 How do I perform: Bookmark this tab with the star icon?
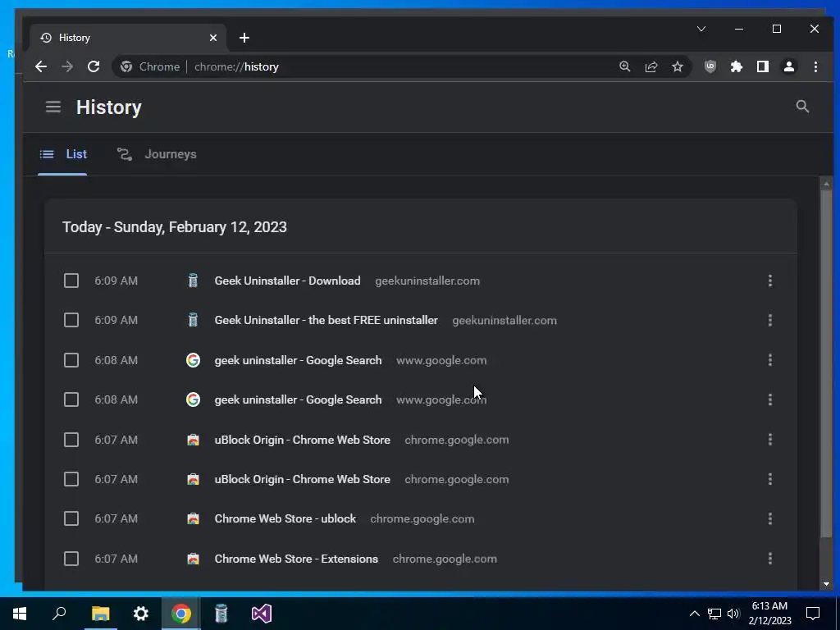pos(678,66)
